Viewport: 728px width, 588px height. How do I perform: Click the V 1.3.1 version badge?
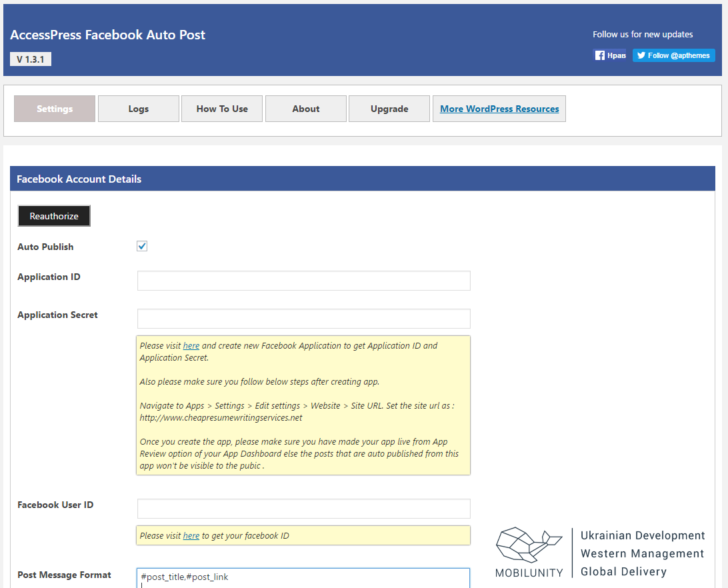point(31,59)
